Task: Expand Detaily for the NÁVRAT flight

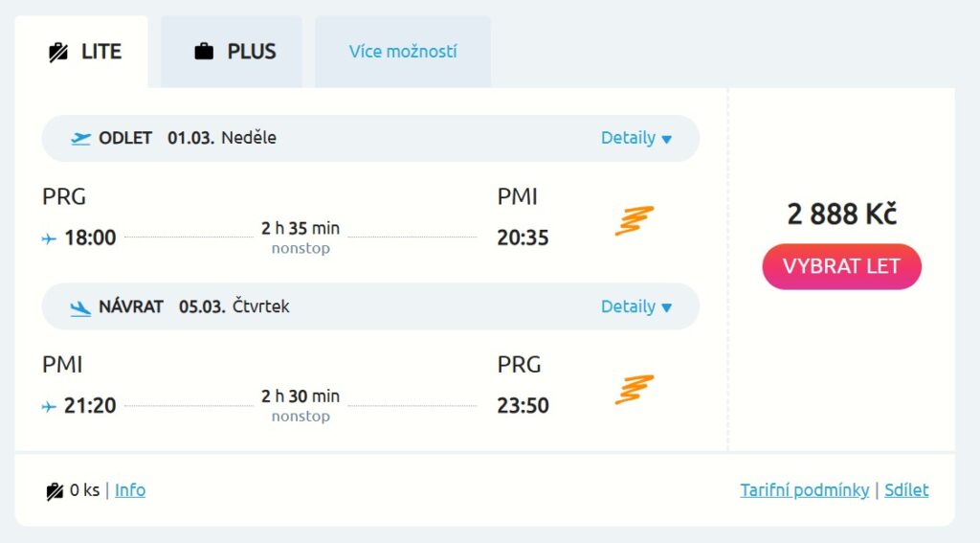Action: coord(636,307)
